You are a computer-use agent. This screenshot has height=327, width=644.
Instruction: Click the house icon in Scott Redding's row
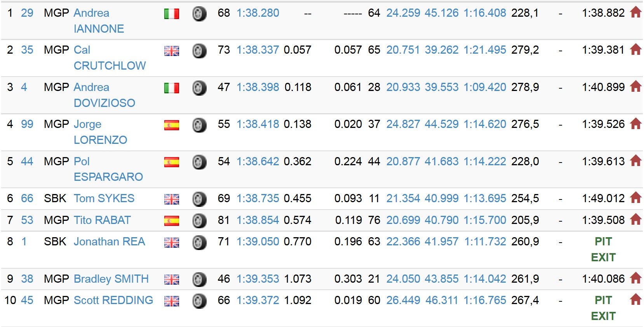click(x=635, y=299)
